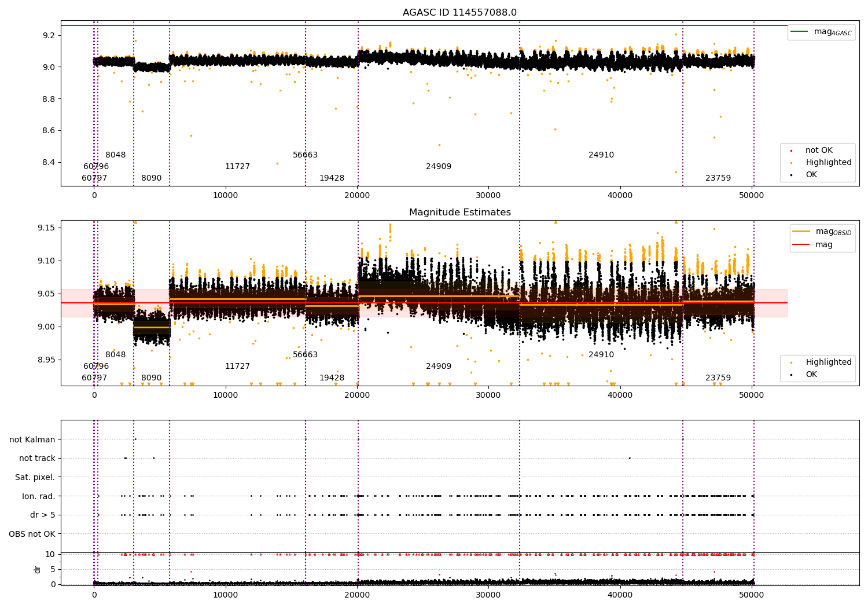The width and height of the screenshot is (868, 608).
Task: Click OBSID label 24910 in top plot
Action: pyautogui.click(x=601, y=155)
